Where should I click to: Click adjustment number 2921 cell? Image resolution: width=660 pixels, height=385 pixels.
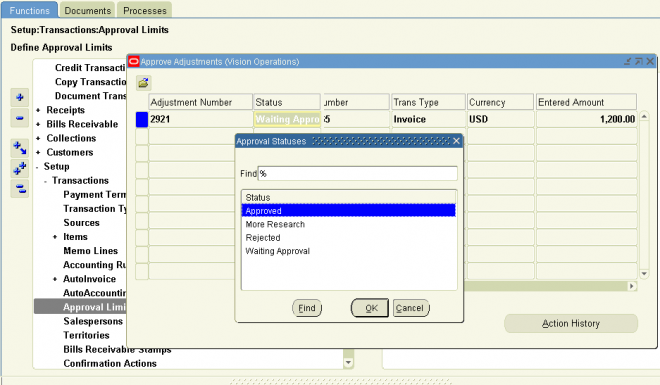(200, 119)
